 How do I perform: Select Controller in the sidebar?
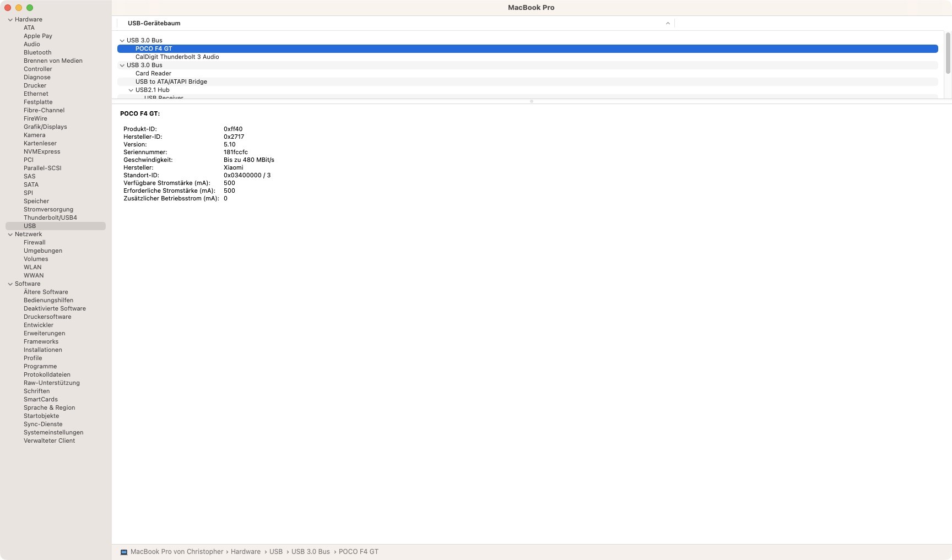(x=38, y=69)
